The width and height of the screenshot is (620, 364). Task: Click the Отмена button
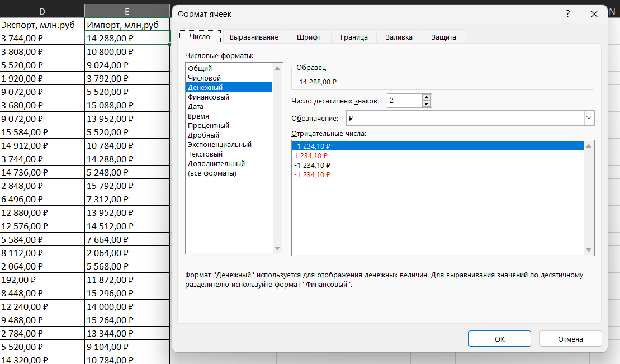[570, 339]
